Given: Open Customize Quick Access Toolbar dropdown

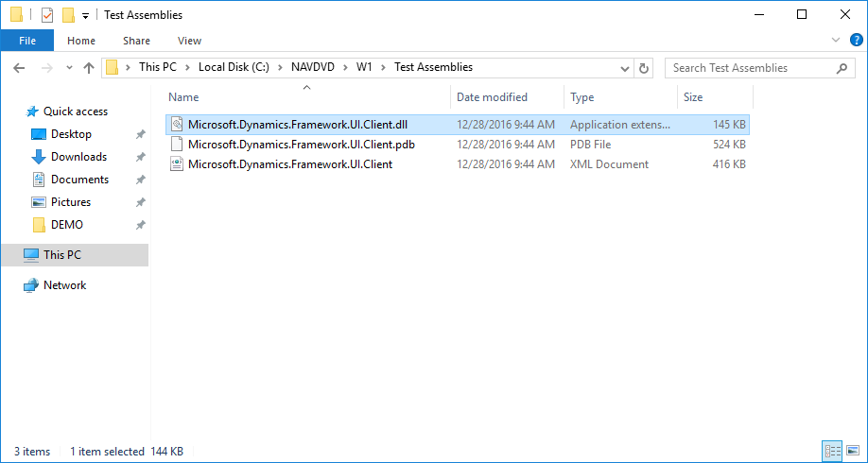Looking at the screenshot, I should pyautogui.click(x=85, y=16).
